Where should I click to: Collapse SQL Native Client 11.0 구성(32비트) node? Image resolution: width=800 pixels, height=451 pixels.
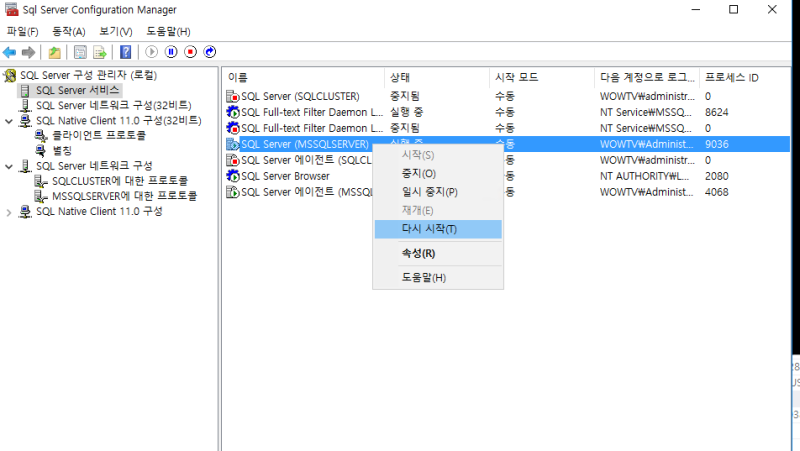click(9, 121)
